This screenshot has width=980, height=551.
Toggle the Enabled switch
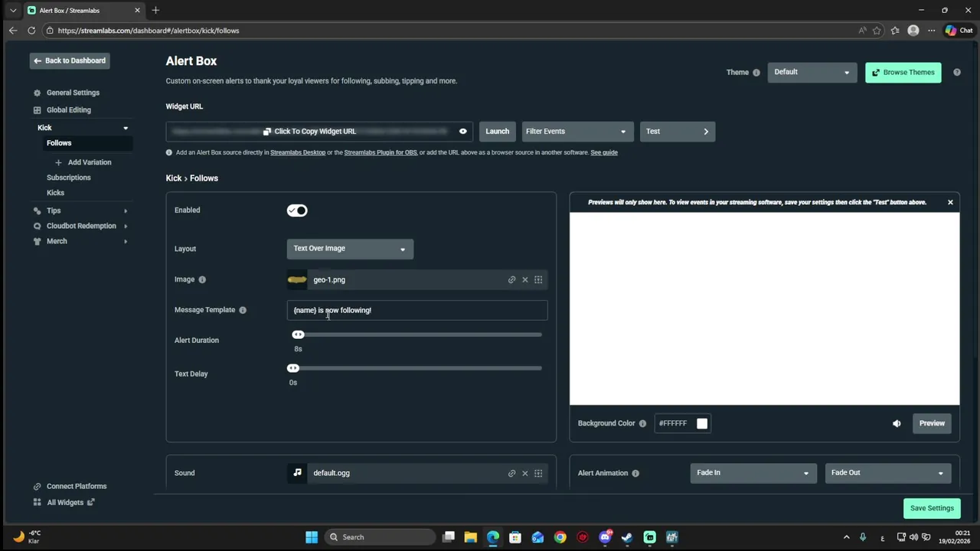[297, 210]
